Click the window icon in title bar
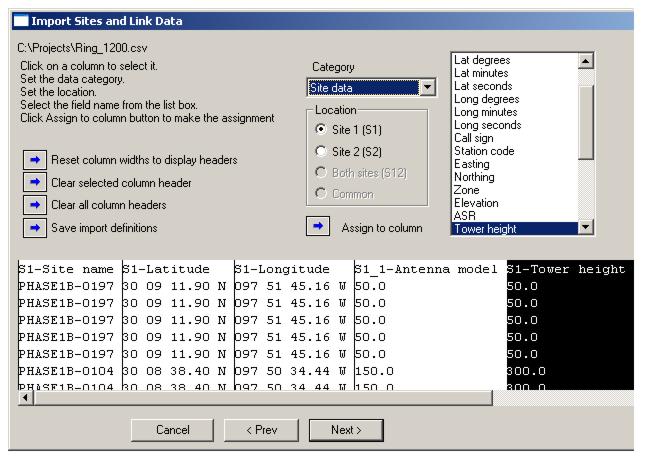This screenshot has width=645, height=460. coord(20,20)
